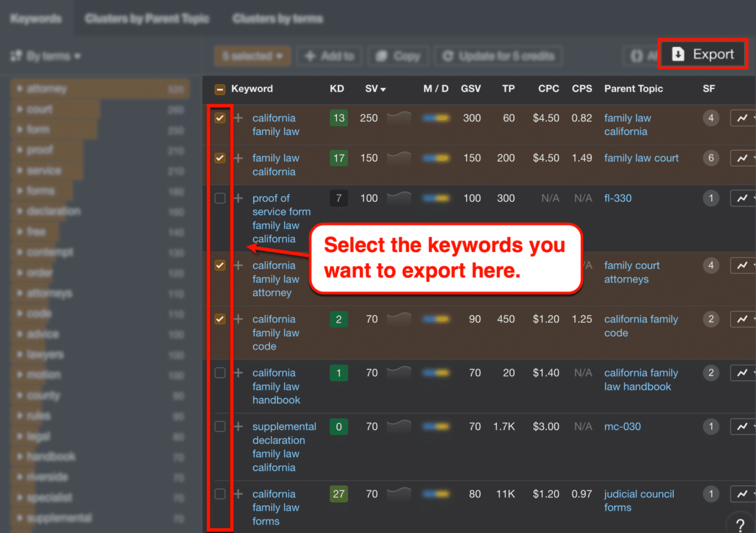Open trend chart for california family code row

743,319
